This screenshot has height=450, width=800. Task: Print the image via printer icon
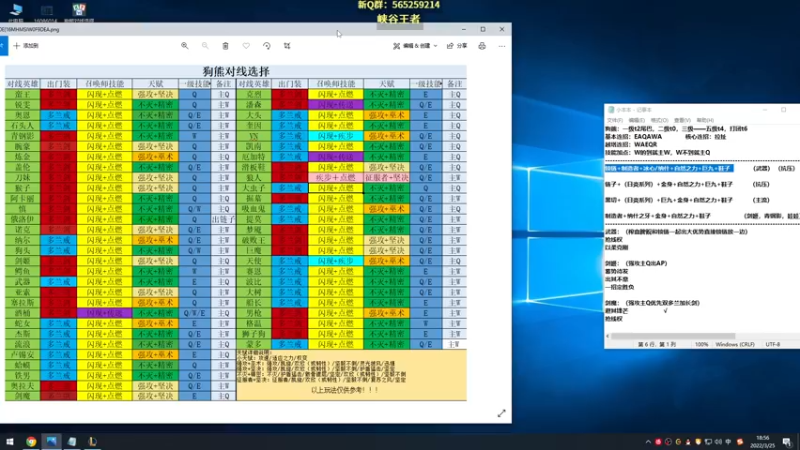[482, 46]
